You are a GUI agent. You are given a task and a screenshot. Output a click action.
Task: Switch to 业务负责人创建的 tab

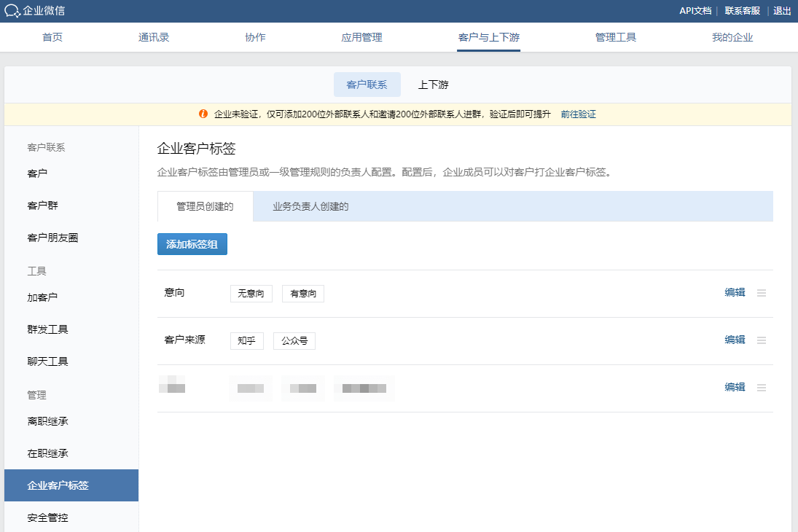[310, 207]
